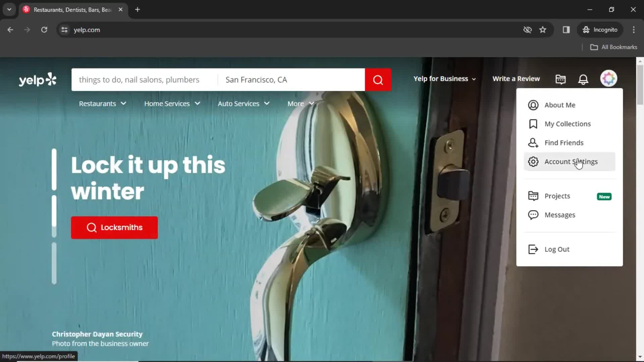The width and height of the screenshot is (644, 362).
Task: Select the About Me menu item
Action: tap(560, 105)
